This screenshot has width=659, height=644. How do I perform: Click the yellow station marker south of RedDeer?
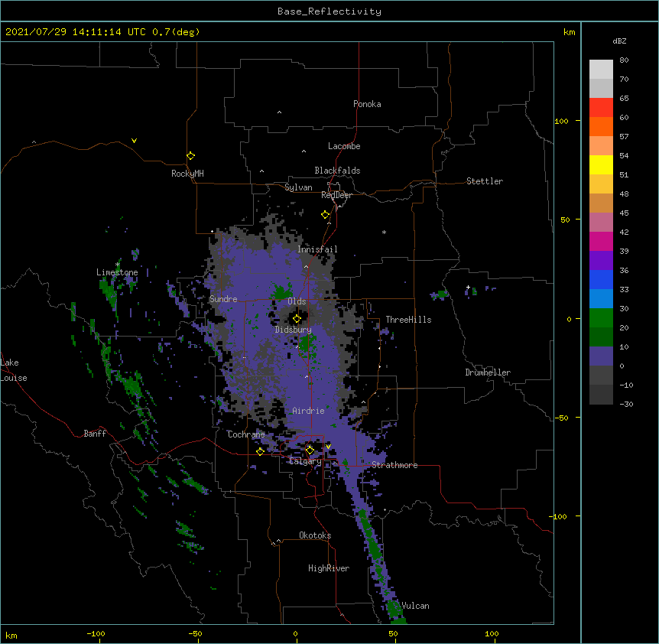(x=325, y=215)
